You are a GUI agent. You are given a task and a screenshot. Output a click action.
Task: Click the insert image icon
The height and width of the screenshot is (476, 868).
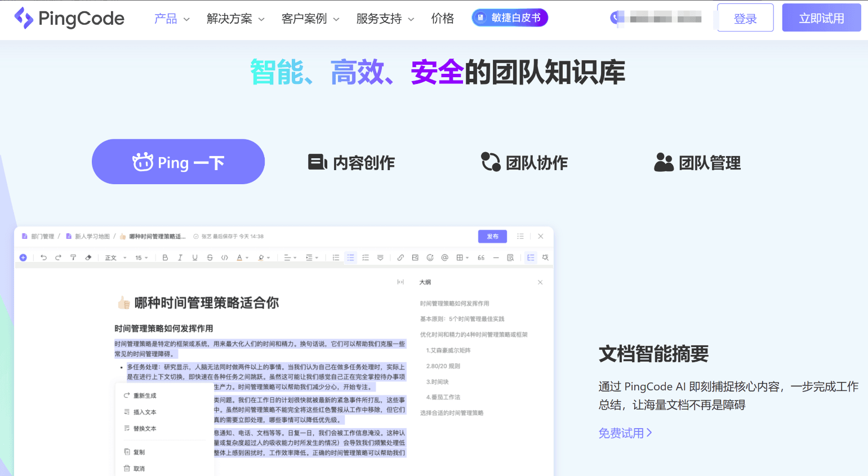(x=415, y=257)
